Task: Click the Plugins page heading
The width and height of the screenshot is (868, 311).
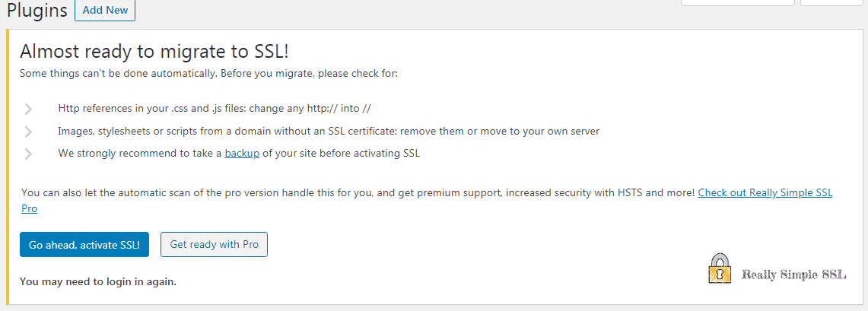Action: 36,11
